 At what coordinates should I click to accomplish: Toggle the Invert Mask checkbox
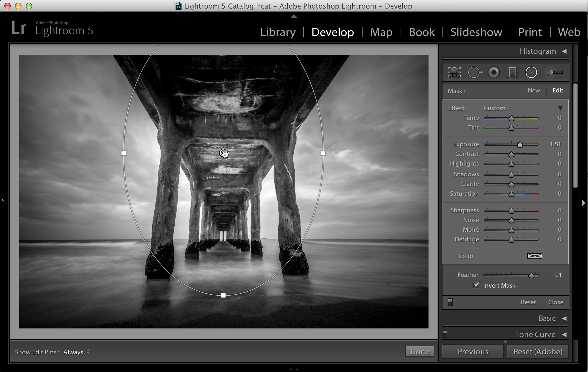(x=476, y=285)
